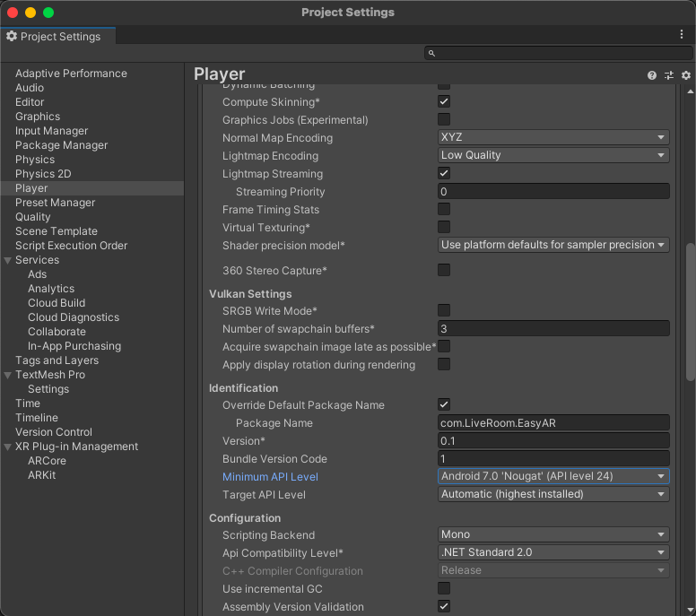Screen dimensions: 696x616
Task: Select Graphics in the settings sidebar
Action: coord(38,117)
